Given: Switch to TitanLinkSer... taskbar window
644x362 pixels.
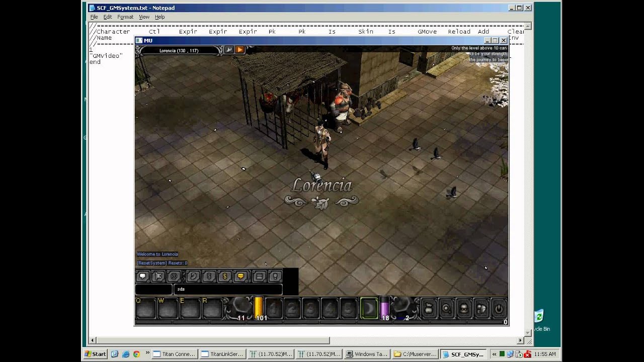Looking at the screenshot, I should pyautogui.click(x=222, y=354).
